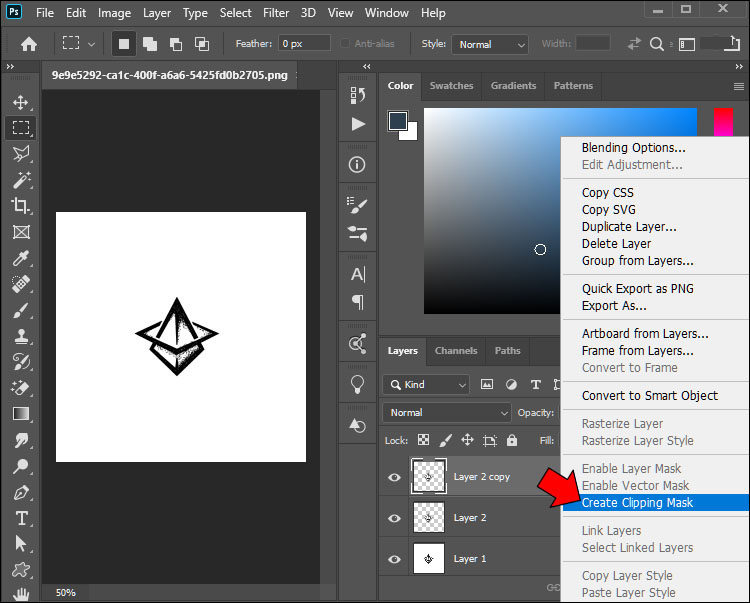Screen dimensions: 750x603
Task: Open the Style dropdown set to Normal
Action: pyautogui.click(x=490, y=44)
